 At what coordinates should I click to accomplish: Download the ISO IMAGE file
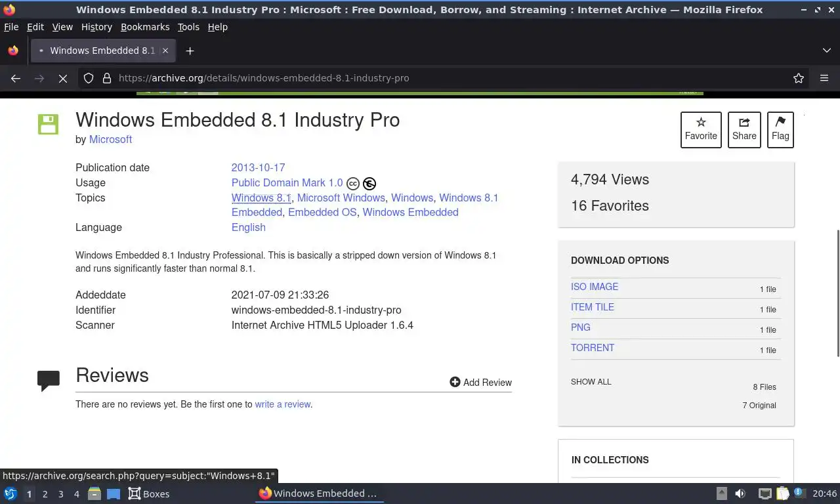[x=595, y=287]
